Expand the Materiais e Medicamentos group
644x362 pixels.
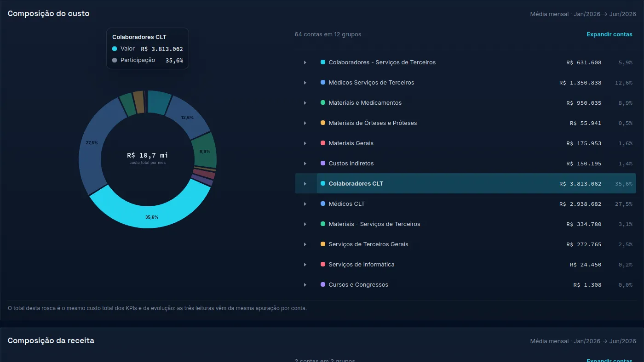point(305,103)
